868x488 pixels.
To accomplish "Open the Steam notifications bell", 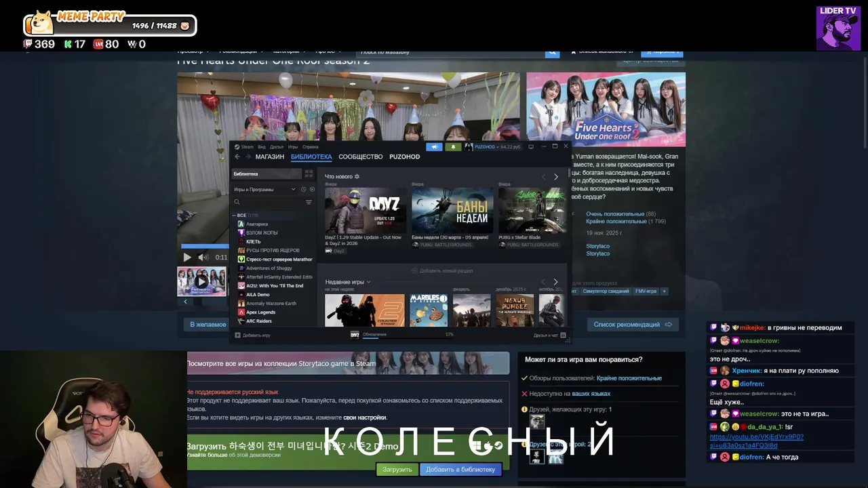I will 453,146.
